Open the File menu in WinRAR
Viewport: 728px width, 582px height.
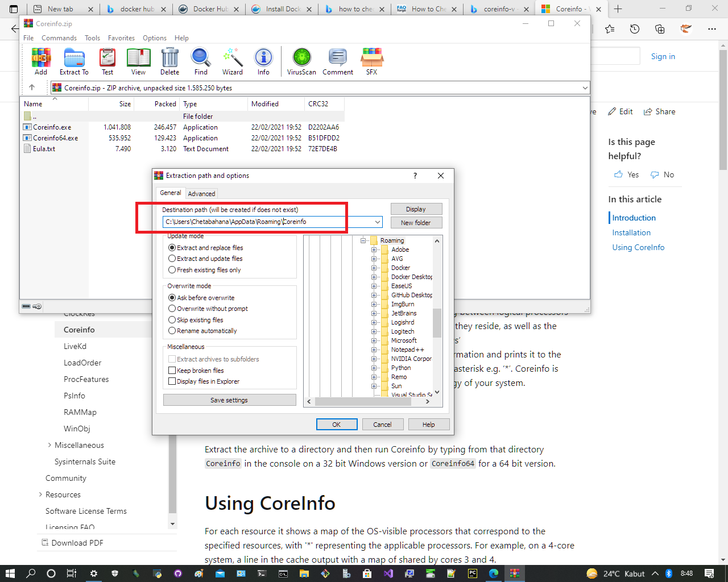(28, 38)
